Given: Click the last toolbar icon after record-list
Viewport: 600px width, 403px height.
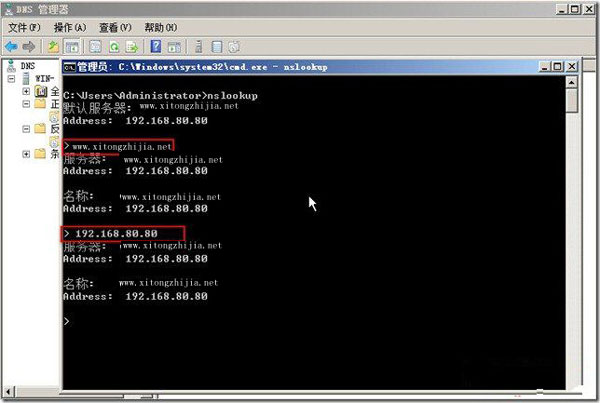Looking at the screenshot, I should coord(234,47).
